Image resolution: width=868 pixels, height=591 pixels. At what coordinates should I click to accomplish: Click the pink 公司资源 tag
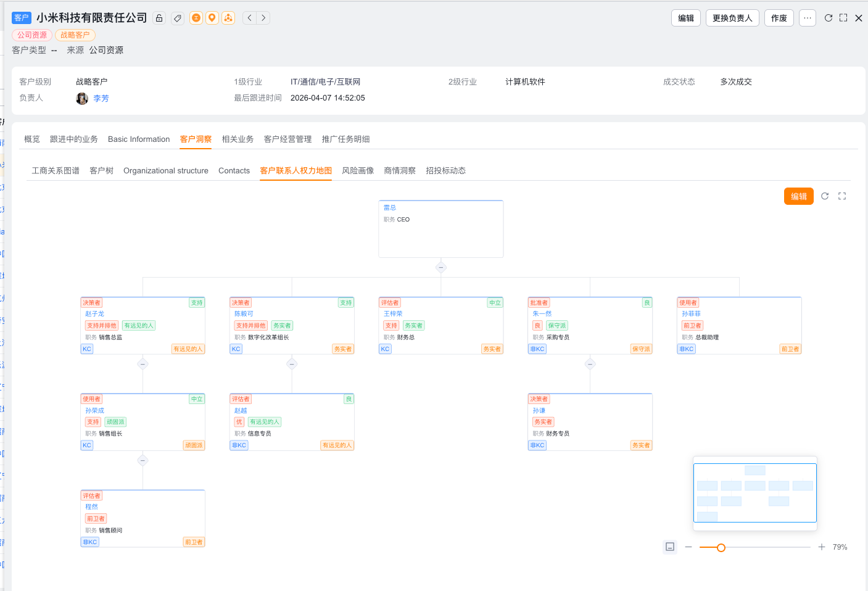click(32, 35)
